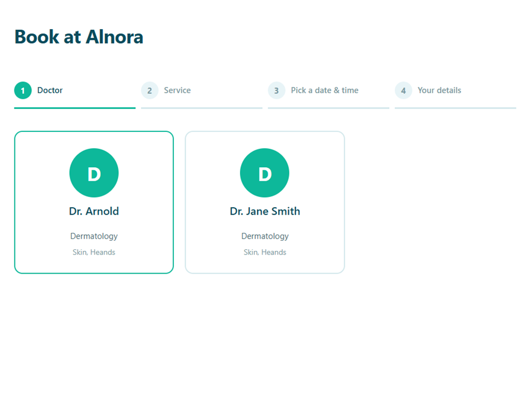This screenshot has width=532, height=406.
Task: Open the Doctor step tab
Action: point(74,95)
